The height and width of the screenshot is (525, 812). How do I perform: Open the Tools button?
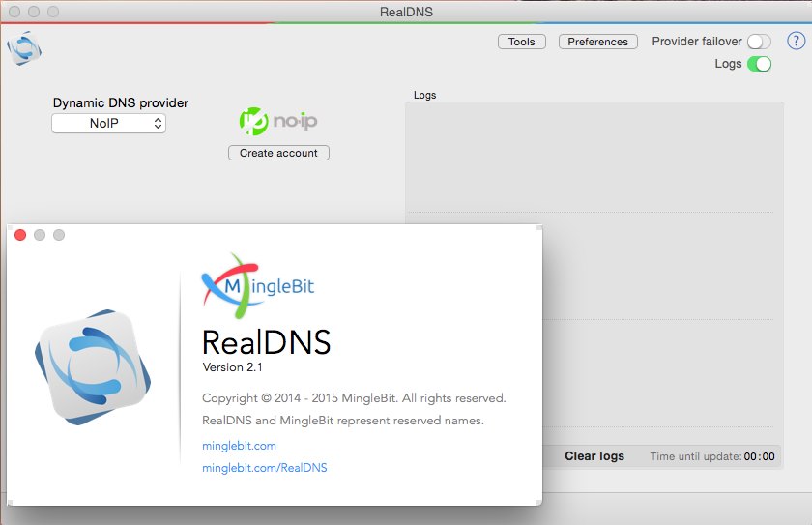point(521,42)
